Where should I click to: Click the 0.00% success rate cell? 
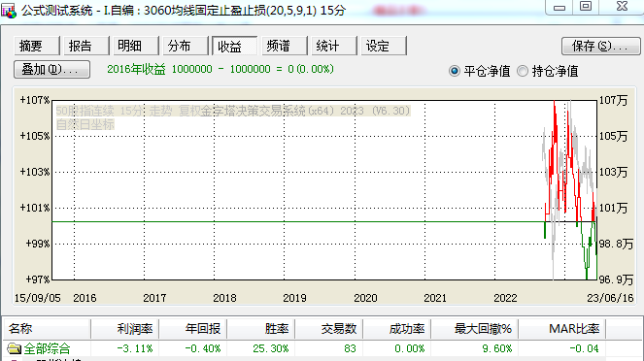click(410, 348)
